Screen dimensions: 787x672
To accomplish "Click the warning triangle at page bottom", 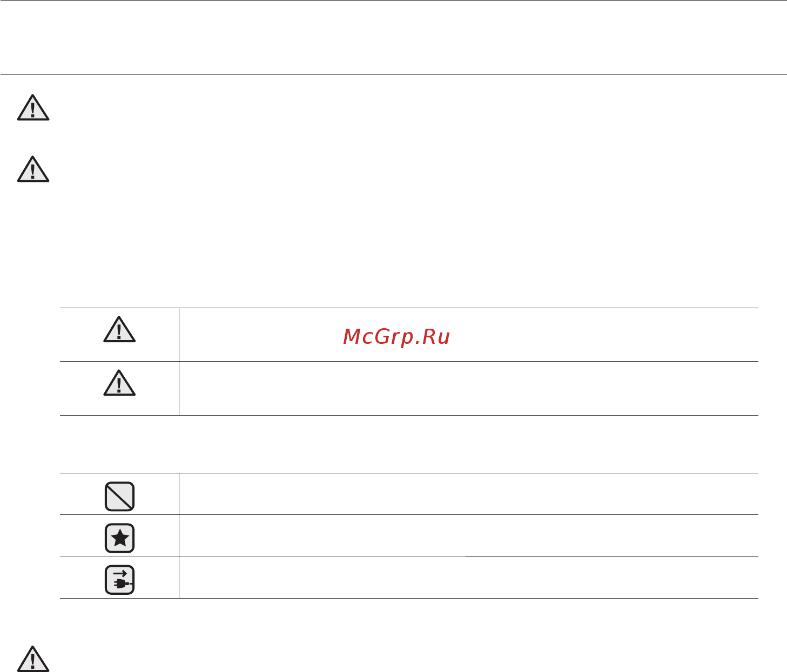I will [33, 659].
